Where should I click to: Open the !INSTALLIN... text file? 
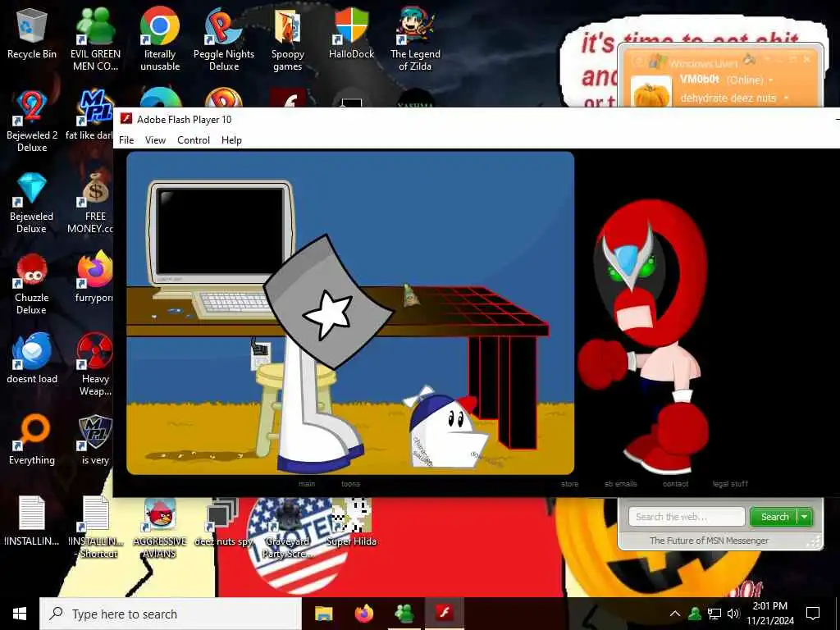(32, 521)
